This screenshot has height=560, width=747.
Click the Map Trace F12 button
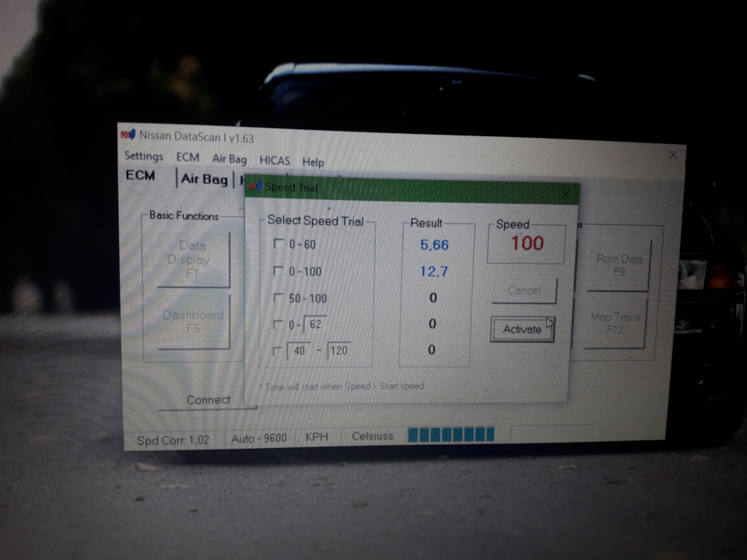615,323
